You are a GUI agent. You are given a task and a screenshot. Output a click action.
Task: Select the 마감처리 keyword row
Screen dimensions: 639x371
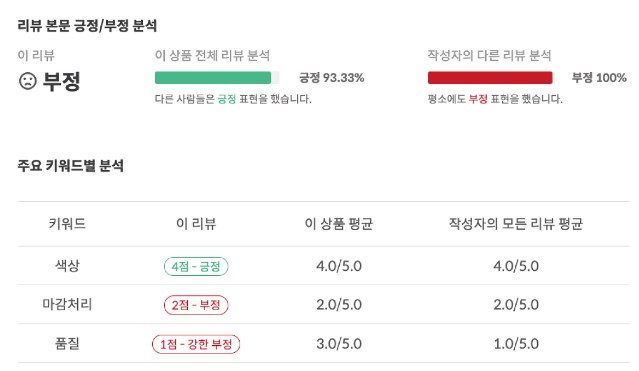(324, 305)
